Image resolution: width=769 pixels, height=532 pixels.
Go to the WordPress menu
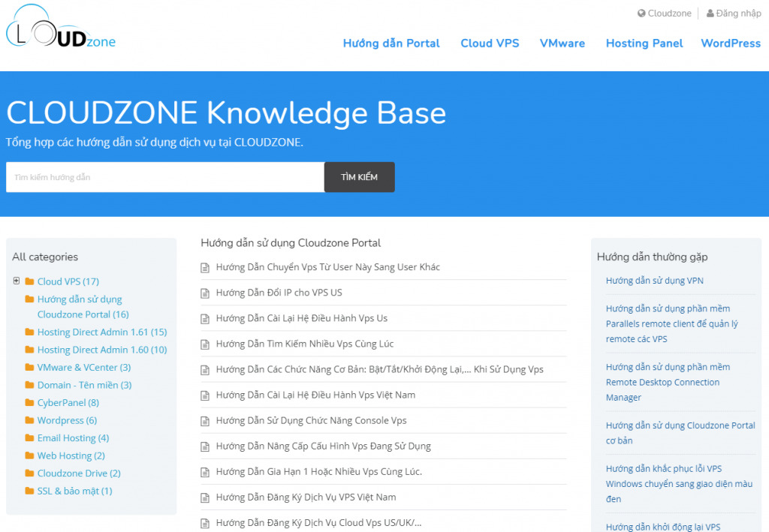pos(730,44)
